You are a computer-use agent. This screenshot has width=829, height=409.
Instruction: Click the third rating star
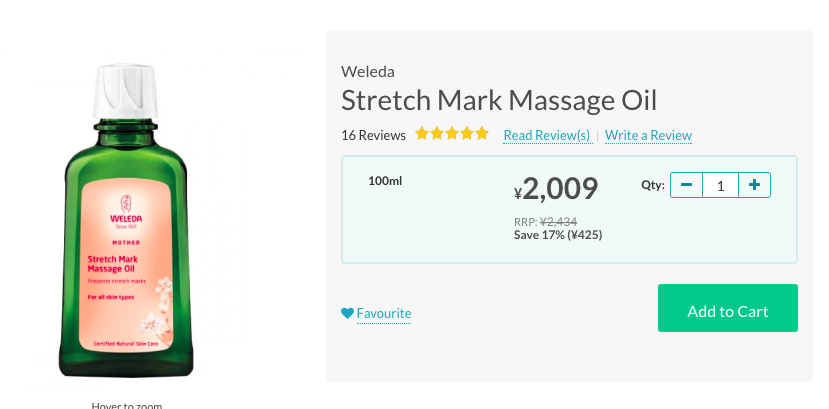[452, 133]
